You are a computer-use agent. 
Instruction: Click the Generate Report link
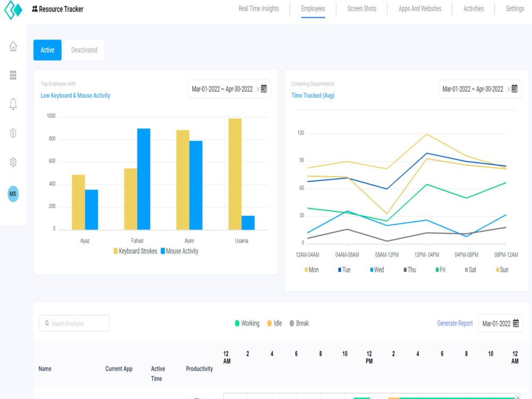point(455,323)
